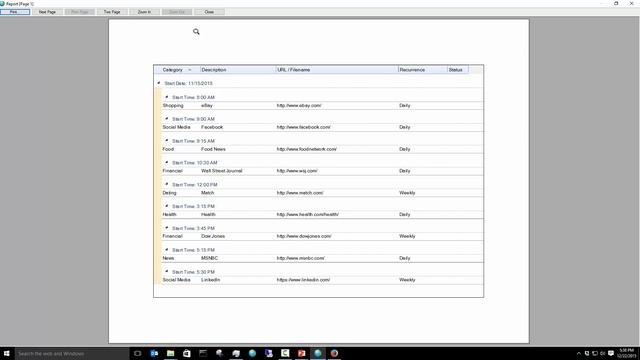Collapse the Start Time 9:15 AM group

167,141
